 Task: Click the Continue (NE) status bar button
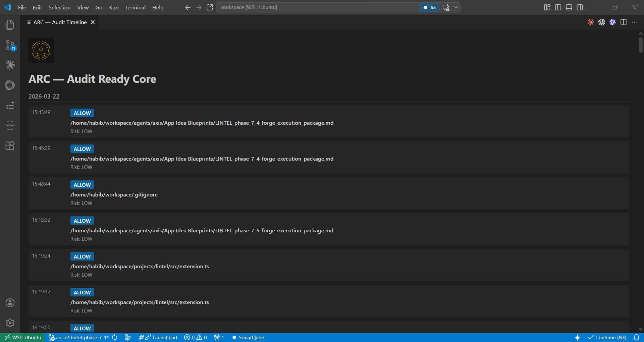[607, 338]
